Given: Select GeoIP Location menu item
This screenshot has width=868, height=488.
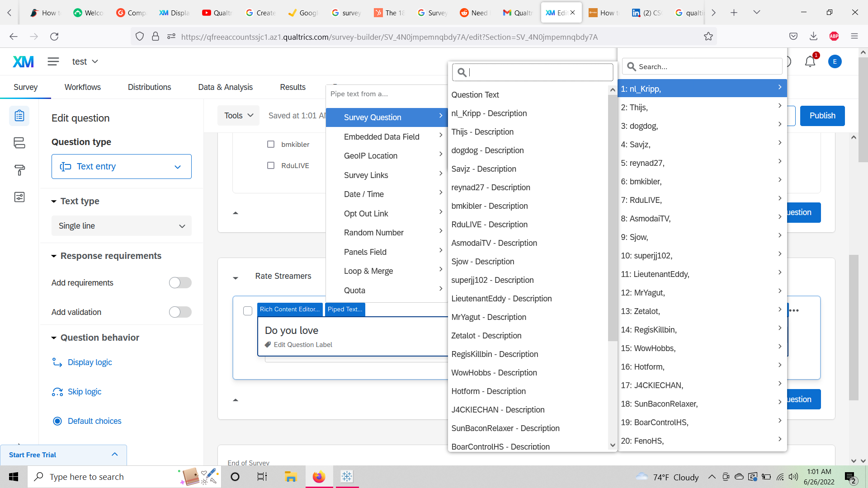Looking at the screenshot, I should tap(387, 156).
